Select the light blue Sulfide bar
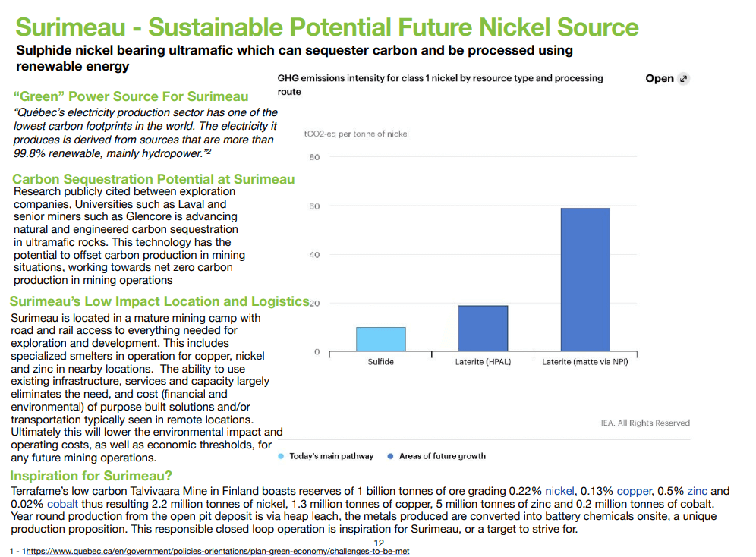The image size is (756, 557). 381,339
